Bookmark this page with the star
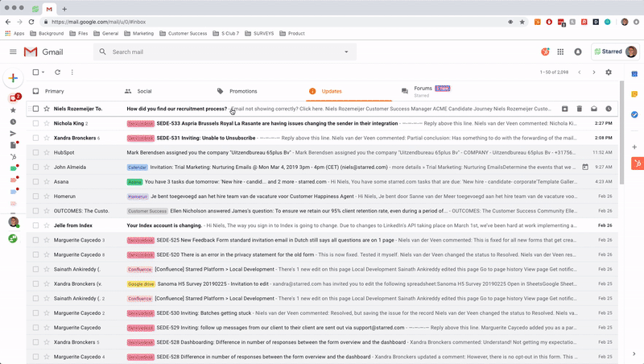Screen dimensions: 644x364 522,22
